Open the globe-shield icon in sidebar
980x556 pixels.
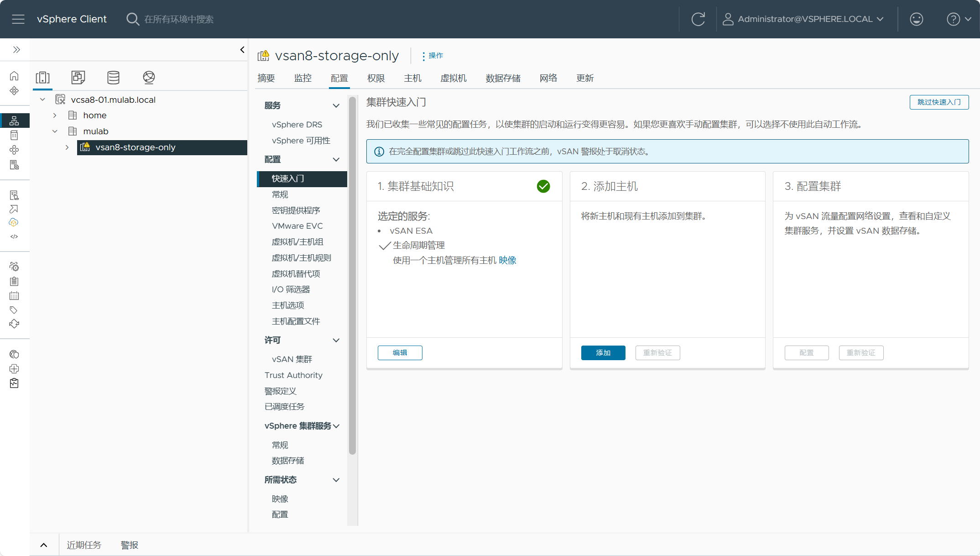click(14, 354)
